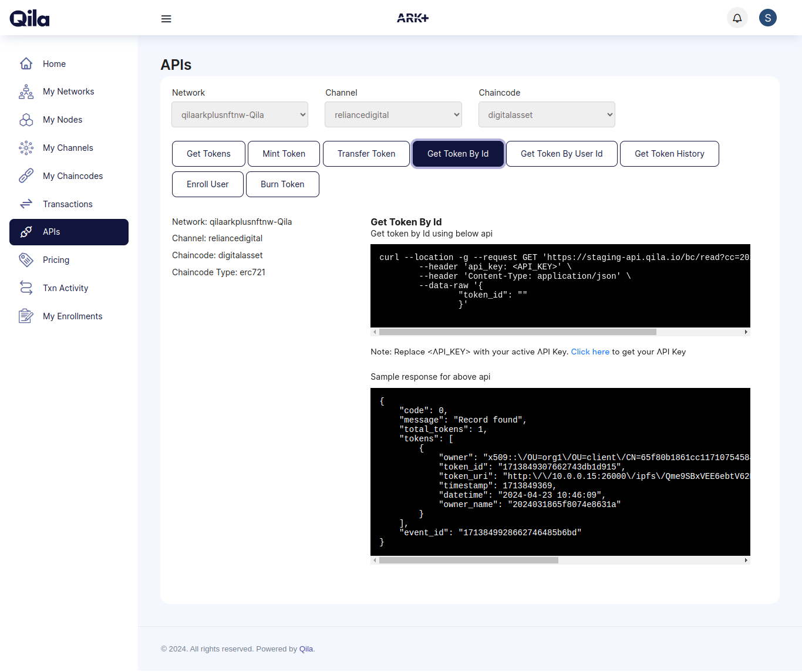Click the APIs plug icon
Image resolution: width=802 pixels, height=672 pixels.
point(26,232)
